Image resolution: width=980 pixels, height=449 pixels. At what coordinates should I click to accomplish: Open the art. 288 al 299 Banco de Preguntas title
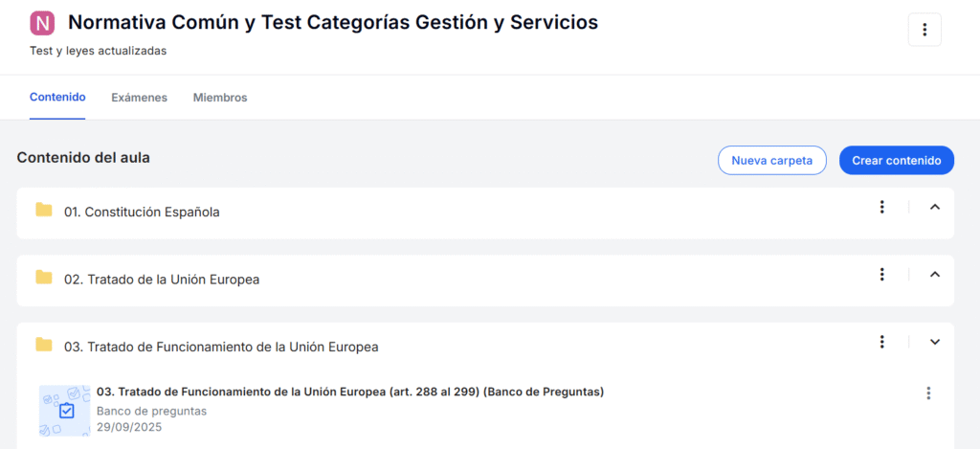pyautogui.click(x=350, y=392)
